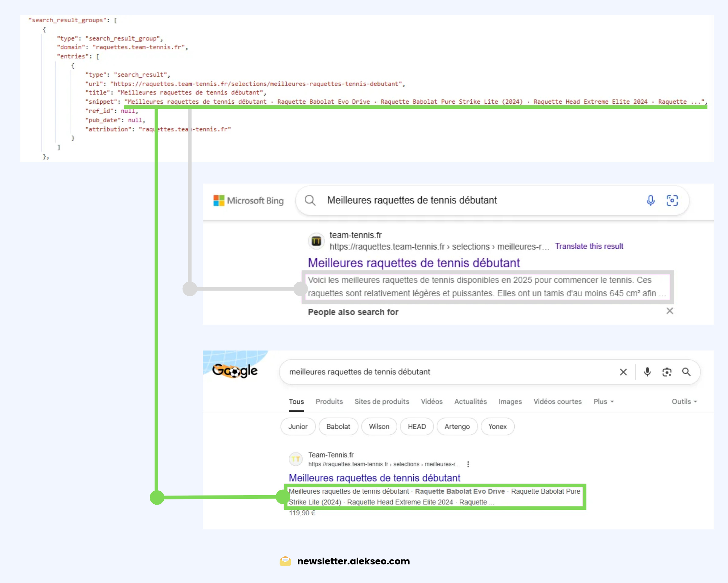Screen dimensions: 728x583
Task: Open Google result title Meilleures raquettes de tennis débutant
Action: [374, 478]
